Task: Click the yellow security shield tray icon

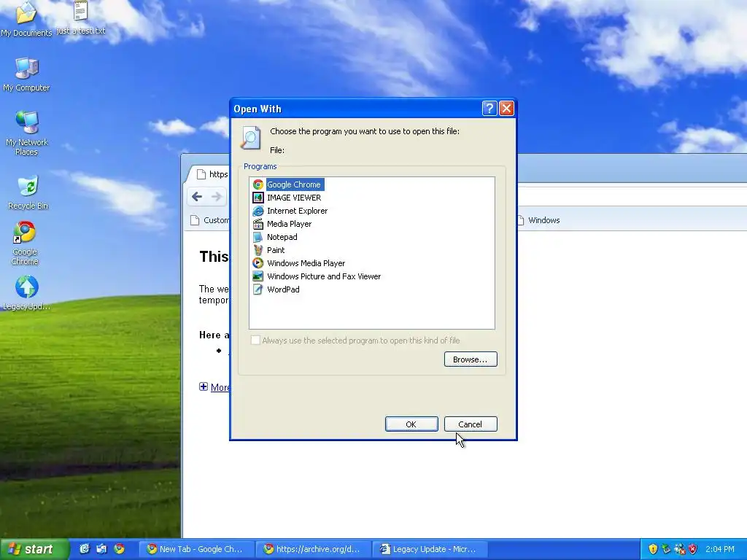Action: (x=653, y=549)
